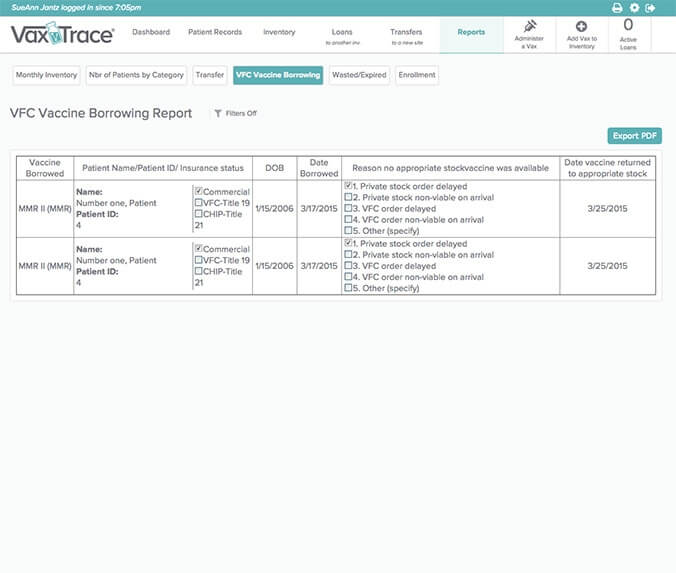The height and width of the screenshot is (573, 676).
Task: Click the VaxTrace logo
Action: point(62,36)
